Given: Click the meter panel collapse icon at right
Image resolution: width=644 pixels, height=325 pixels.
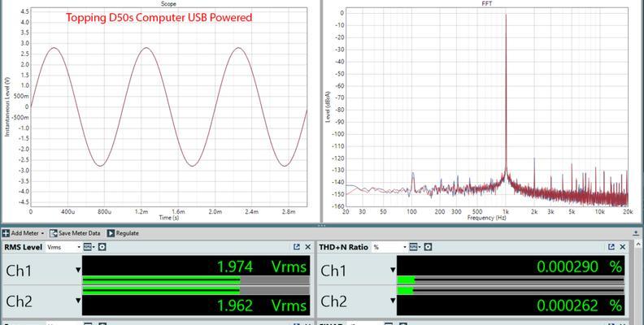Looking at the screenshot, I should (637, 233).
